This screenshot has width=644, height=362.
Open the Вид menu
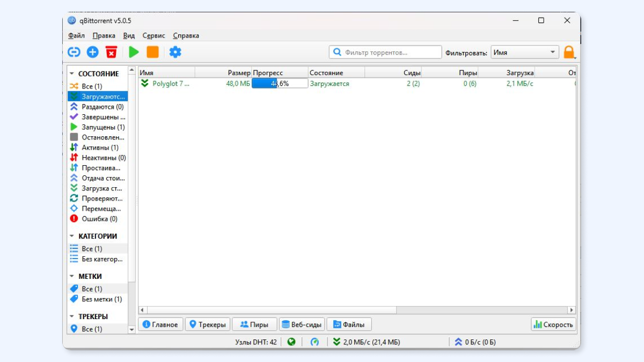[129, 36]
